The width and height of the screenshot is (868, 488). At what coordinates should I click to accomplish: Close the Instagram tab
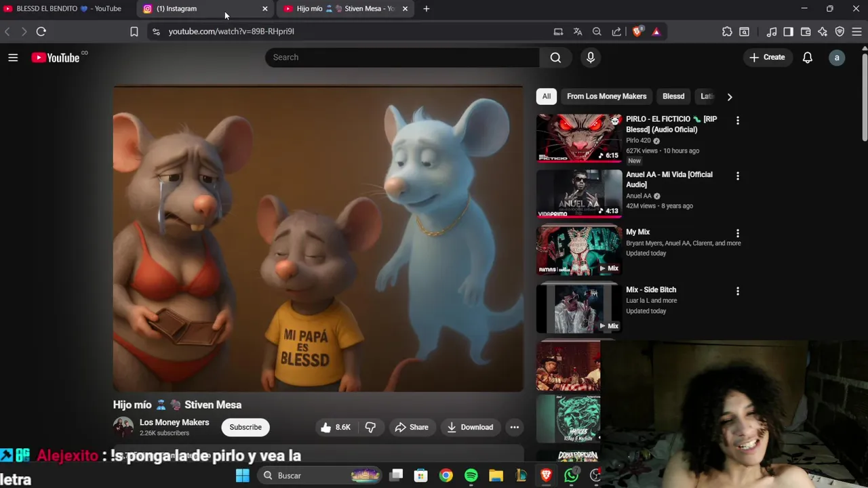pos(264,9)
